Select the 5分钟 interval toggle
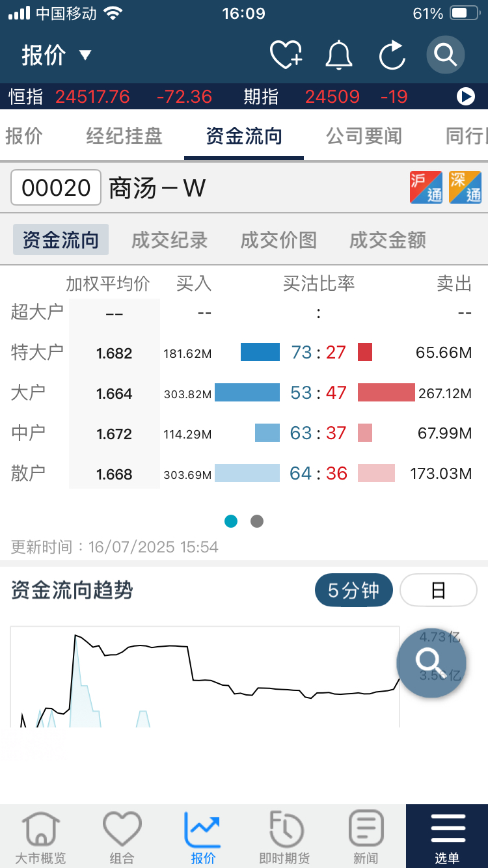This screenshot has height=868, width=488. pyautogui.click(x=353, y=591)
